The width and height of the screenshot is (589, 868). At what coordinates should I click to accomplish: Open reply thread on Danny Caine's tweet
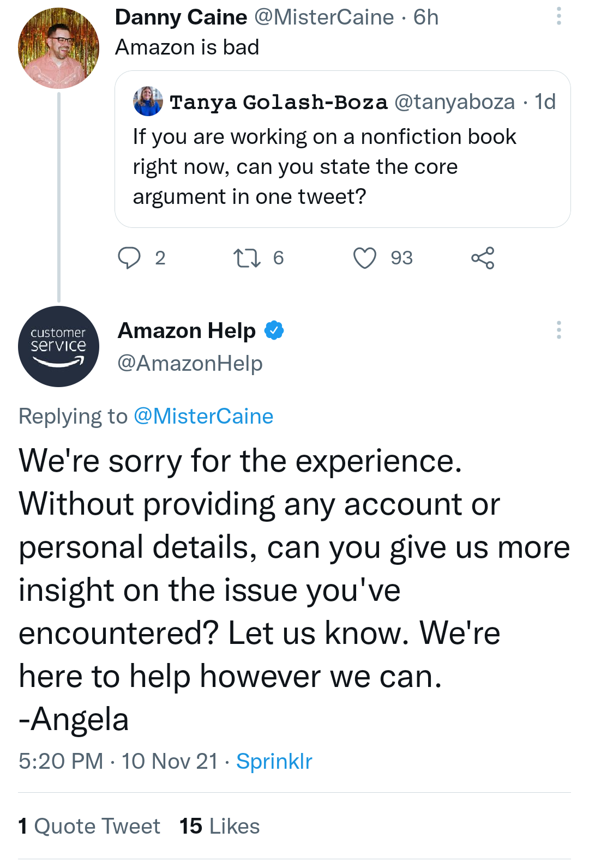(x=130, y=258)
